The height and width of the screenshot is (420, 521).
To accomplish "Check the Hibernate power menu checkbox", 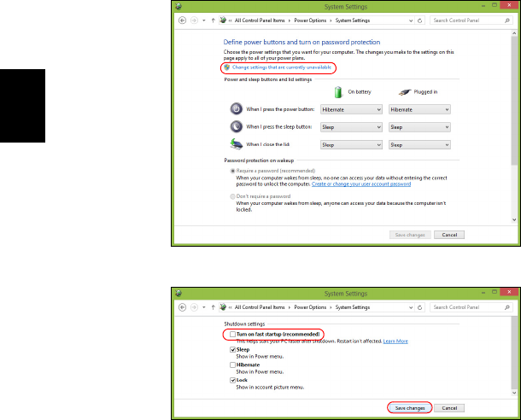I will pyautogui.click(x=233, y=365).
